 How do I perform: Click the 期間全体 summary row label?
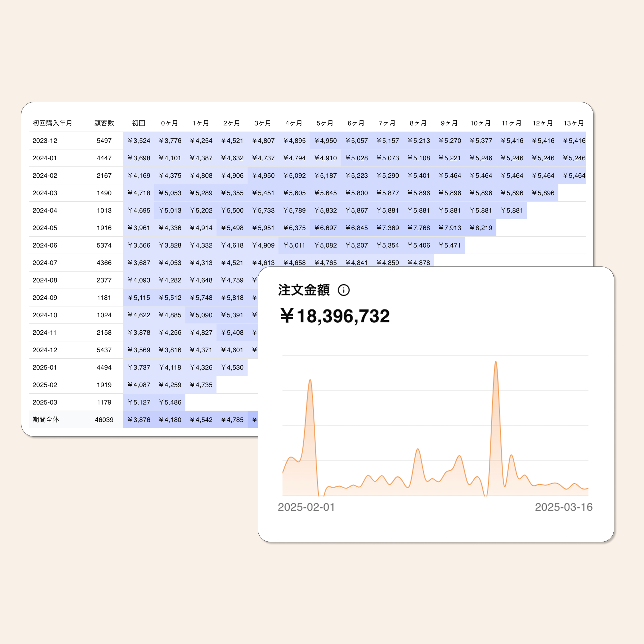pos(46,420)
